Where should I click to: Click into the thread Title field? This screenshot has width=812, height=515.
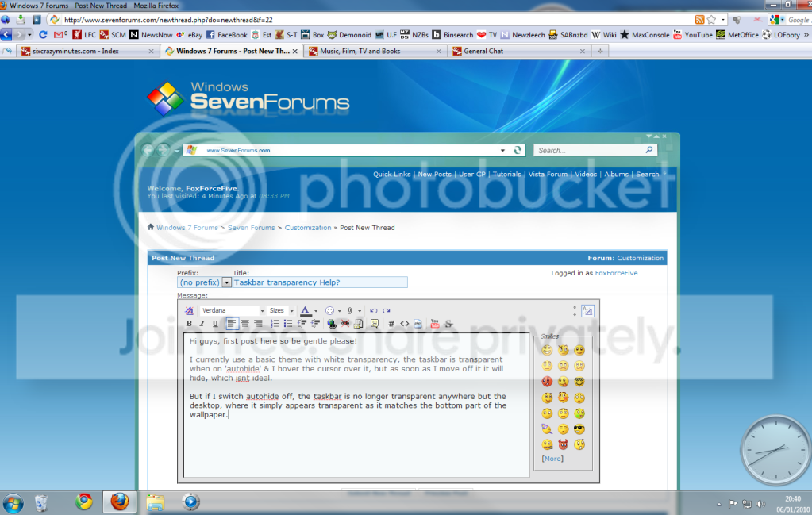click(x=320, y=282)
